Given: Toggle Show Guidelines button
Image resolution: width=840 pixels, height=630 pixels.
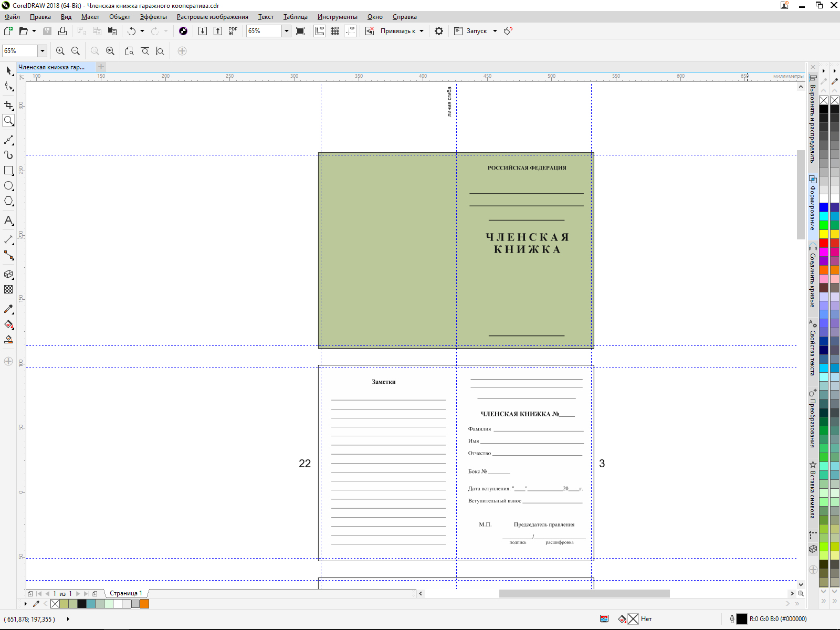Looking at the screenshot, I should tap(350, 31).
